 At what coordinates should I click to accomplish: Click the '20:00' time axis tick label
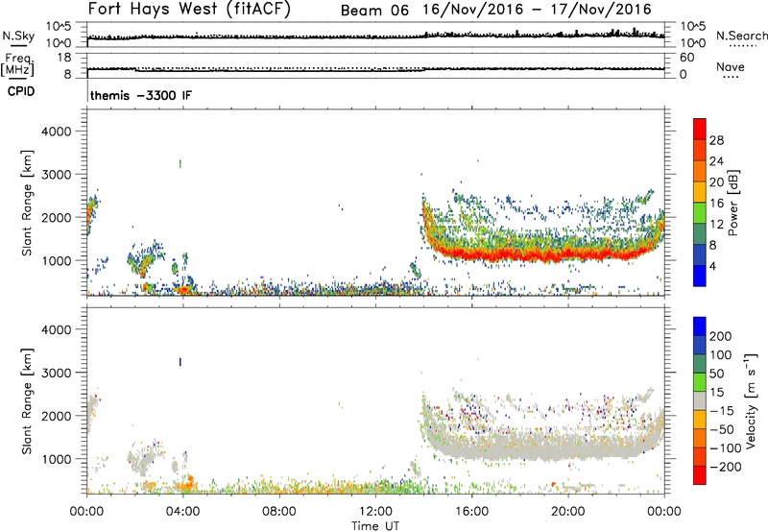(x=567, y=512)
